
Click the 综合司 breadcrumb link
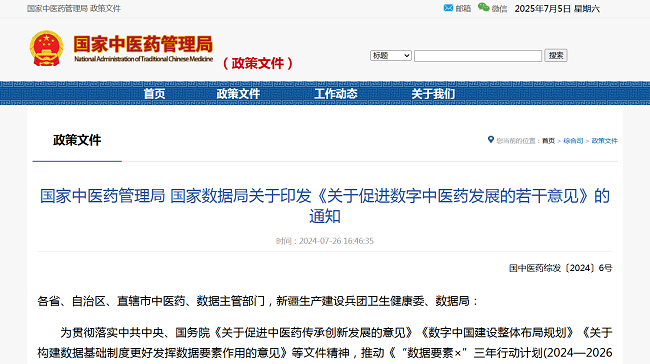(x=573, y=141)
